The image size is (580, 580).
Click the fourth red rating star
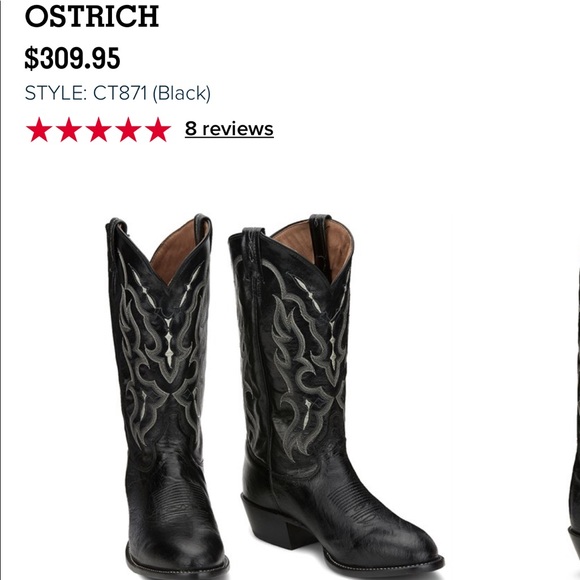pos(128,129)
